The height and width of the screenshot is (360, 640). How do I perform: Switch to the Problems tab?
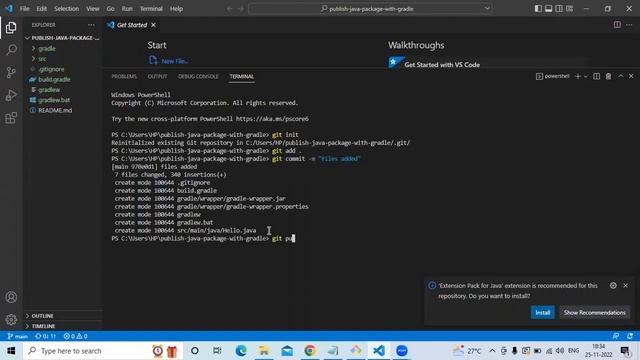point(124,76)
